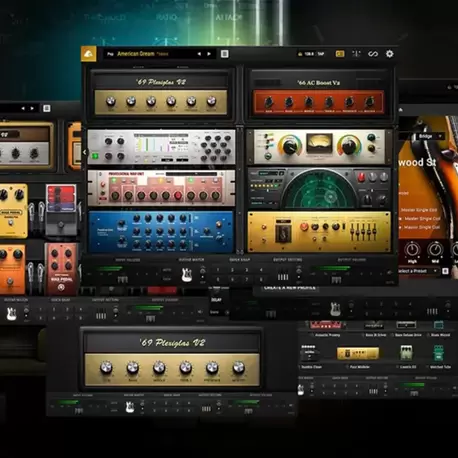Select red wah pedal in left window

(62, 269)
